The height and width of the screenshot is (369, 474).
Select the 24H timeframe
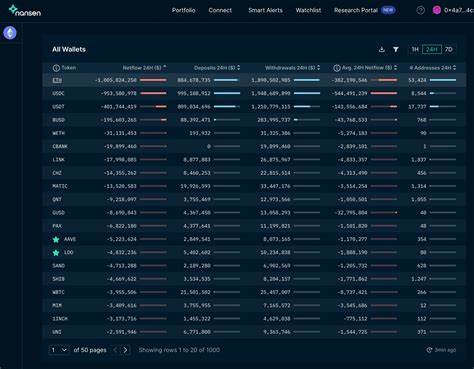coord(432,49)
